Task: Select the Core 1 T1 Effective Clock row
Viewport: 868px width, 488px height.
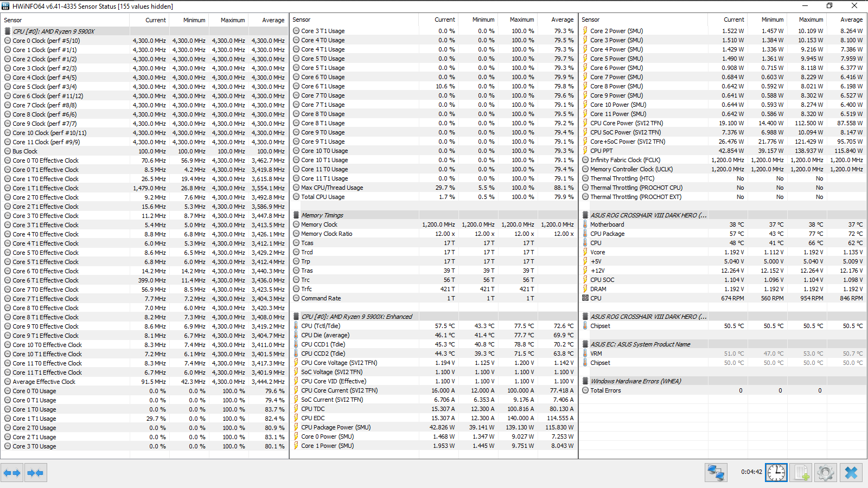Action: pyautogui.click(x=145, y=188)
